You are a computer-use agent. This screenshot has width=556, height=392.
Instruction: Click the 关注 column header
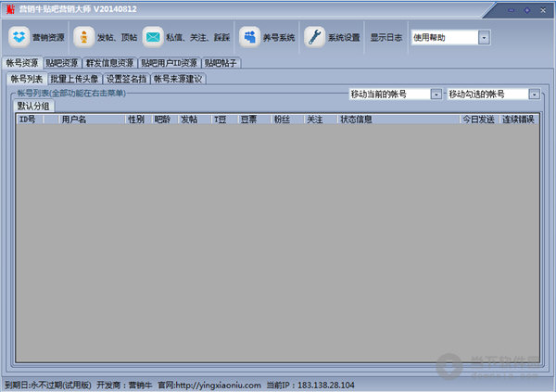(x=320, y=120)
